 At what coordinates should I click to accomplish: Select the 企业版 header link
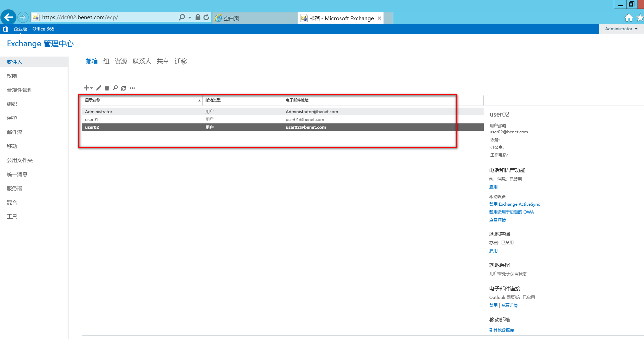(20, 29)
